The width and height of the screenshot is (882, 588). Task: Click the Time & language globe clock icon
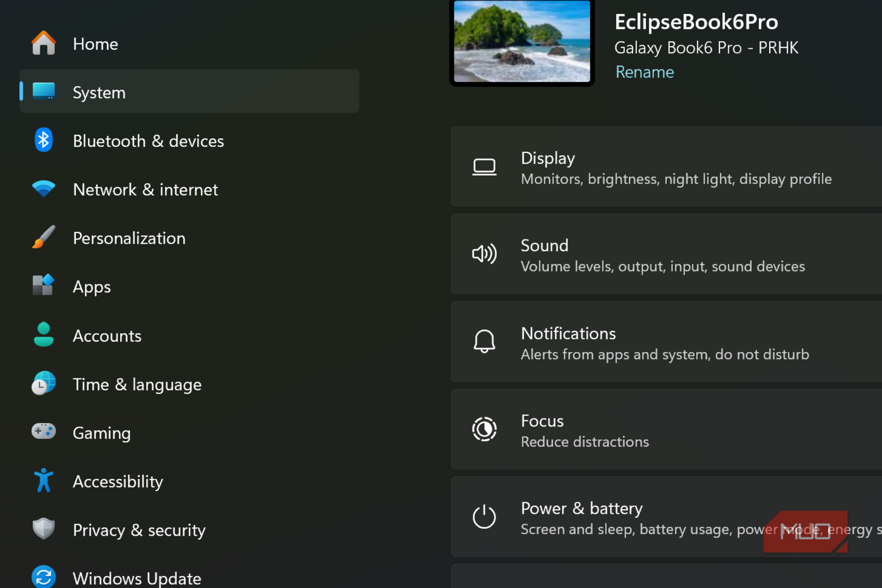[x=43, y=383]
